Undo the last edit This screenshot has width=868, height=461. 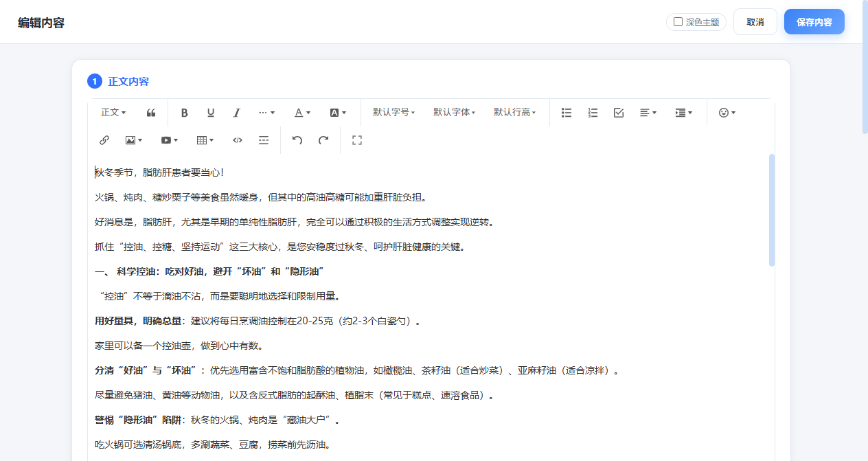click(297, 140)
